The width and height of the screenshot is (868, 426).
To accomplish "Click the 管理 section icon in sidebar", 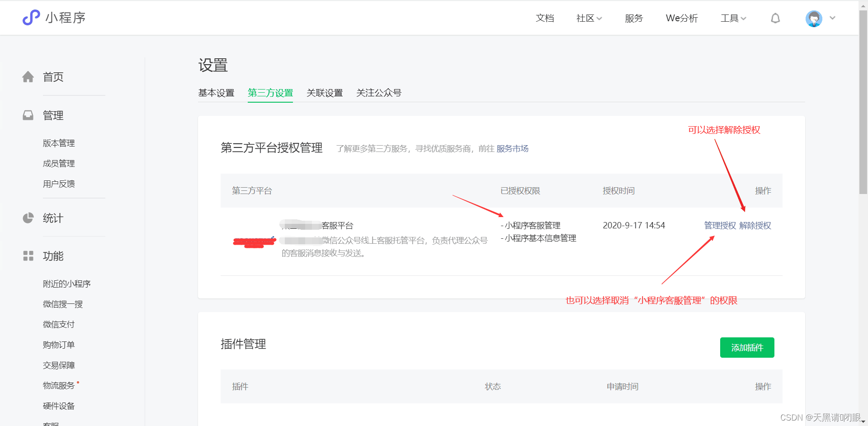I will point(28,115).
